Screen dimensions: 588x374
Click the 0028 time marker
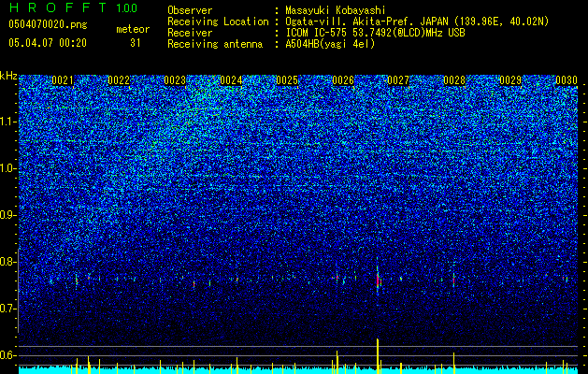[x=454, y=80]
